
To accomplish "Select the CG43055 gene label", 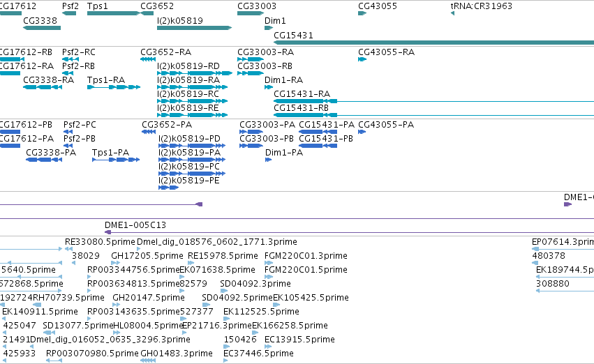I will [x=378, y=6].
